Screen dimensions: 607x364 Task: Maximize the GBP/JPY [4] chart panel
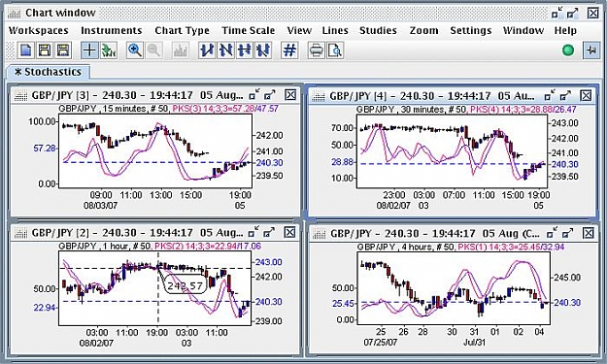pos(565,95)
